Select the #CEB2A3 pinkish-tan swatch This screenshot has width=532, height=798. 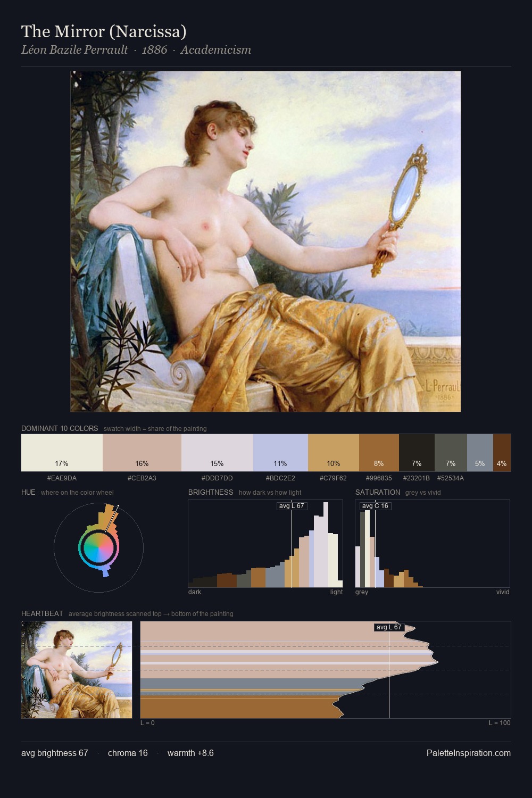point(142,453)
